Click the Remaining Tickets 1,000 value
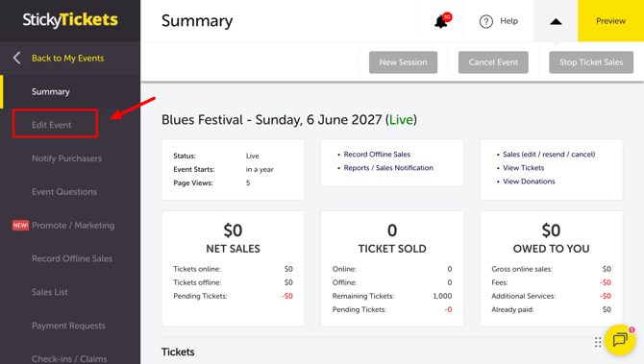The height and width of the screenshot is (364, 644). tap(442, 296)
